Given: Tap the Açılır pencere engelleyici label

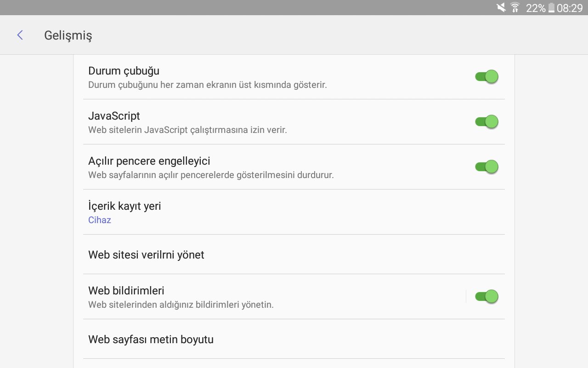Looking at the screenshot, I should pos(149,161).
